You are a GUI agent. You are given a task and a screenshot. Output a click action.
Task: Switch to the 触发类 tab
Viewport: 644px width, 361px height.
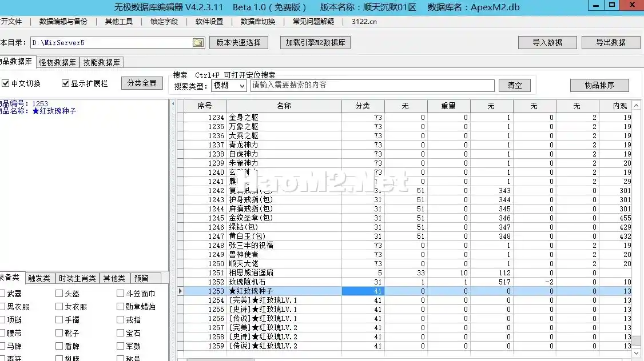coord(39,278)
